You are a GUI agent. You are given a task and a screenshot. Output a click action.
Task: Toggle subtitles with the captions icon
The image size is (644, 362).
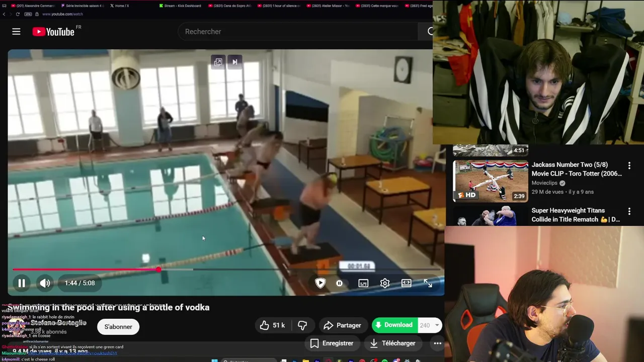click(x=363, y=283)
